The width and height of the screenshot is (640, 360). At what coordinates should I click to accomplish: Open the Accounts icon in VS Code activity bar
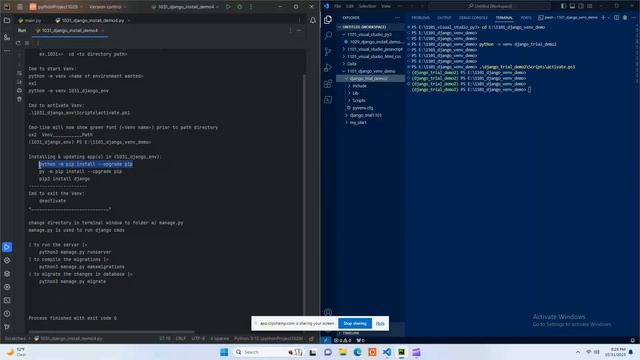[328, 312]
